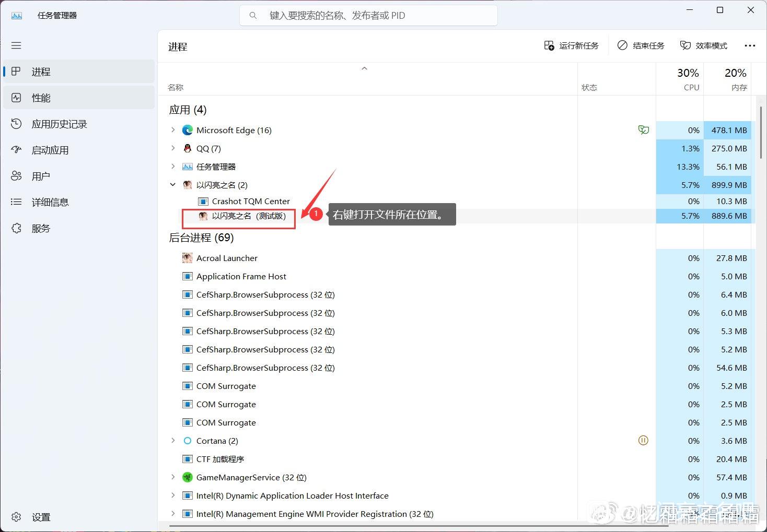Image resolution: width=767 pixels, height=532 pixels.
Task: Click the Cortana circle icon
Action: click(187, 441)
